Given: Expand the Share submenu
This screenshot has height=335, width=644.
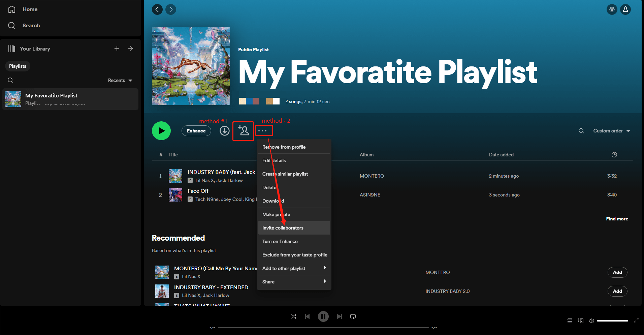Looking at the screenshot, I should [x=294, y=282].
